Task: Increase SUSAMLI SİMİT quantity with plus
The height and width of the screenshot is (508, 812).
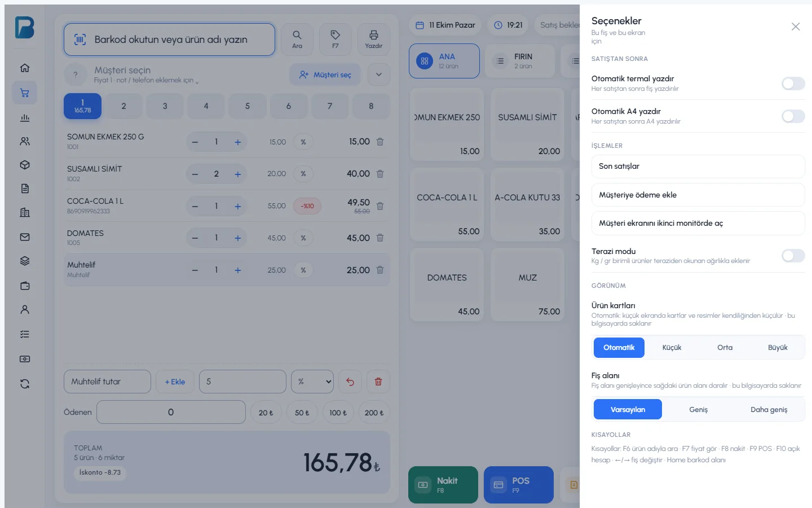Action: point(238,174)
